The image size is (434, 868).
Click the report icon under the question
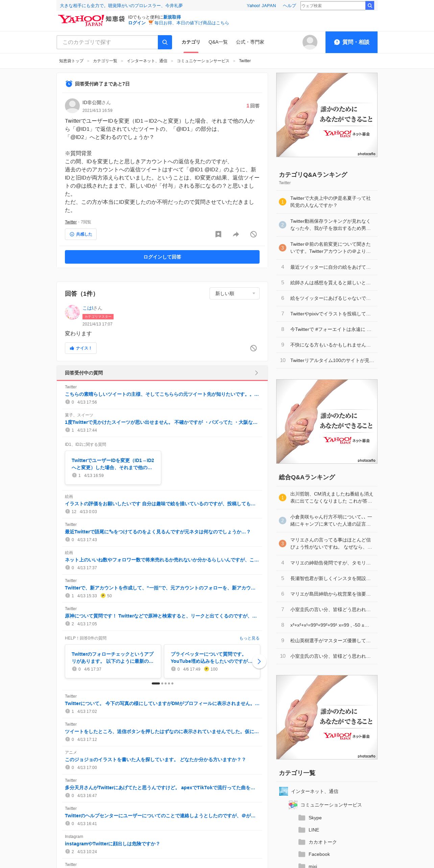[x=254, y=234]
